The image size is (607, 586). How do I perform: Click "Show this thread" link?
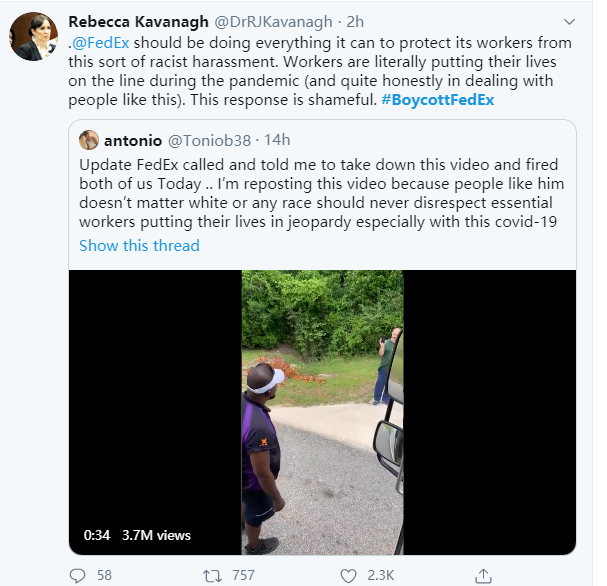[139, 246]
